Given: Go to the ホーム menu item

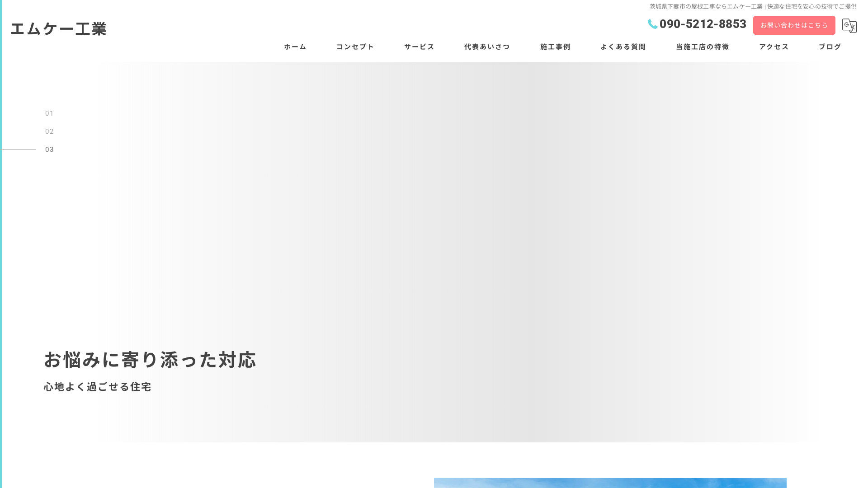Looking at the screenshot, I should [x=295, y=47].
